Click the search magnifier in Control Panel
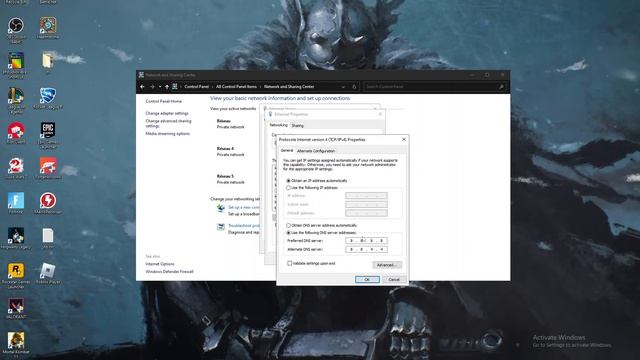The width and height of the screenshot is (640, 360). click(501, 87)
